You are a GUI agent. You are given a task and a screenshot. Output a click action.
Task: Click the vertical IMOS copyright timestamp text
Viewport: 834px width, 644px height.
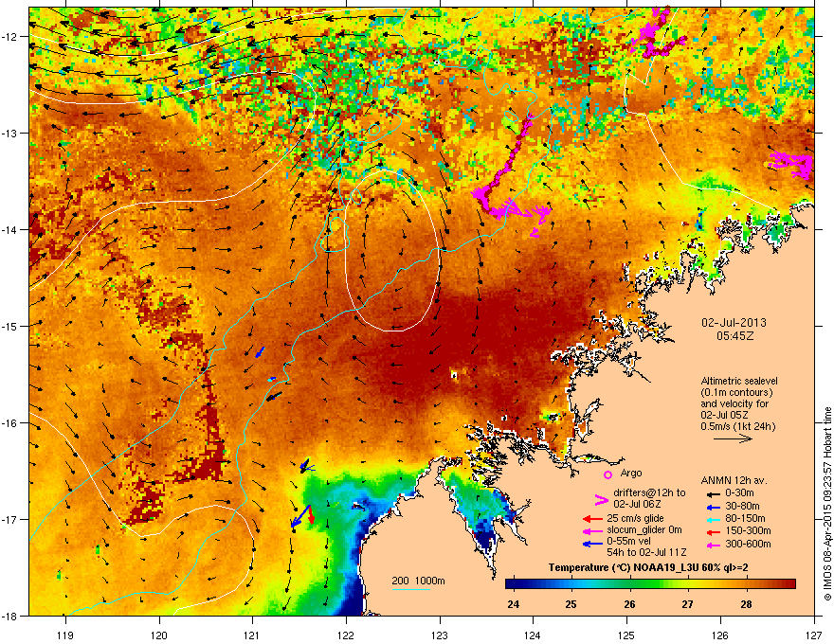click(827, 504)
